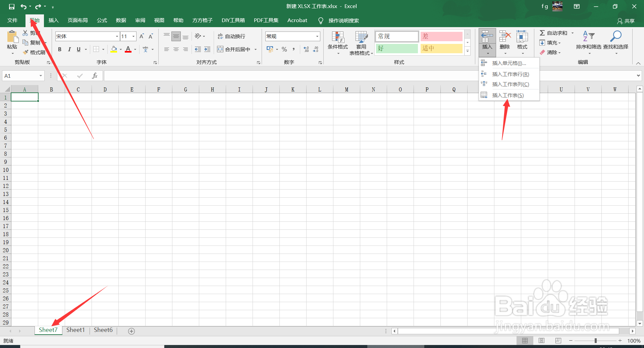Open the Page Layout (页面布局) tab
This screenshot has width=644, height=348.
click(77, 20)
